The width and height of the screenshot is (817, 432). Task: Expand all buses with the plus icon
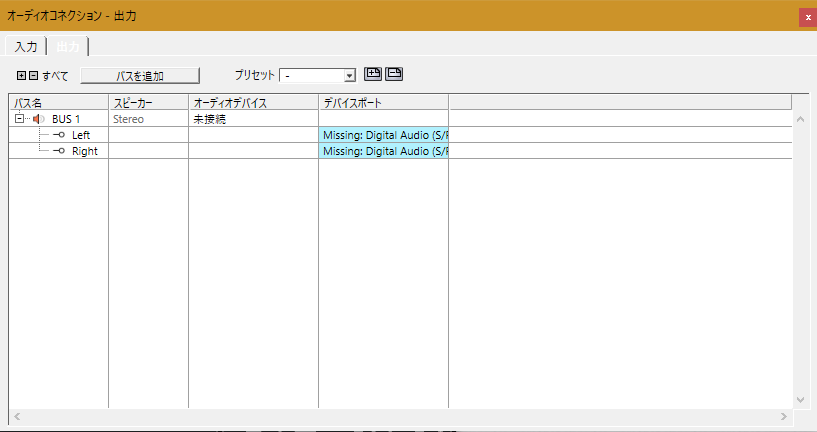tap(21, 76)
